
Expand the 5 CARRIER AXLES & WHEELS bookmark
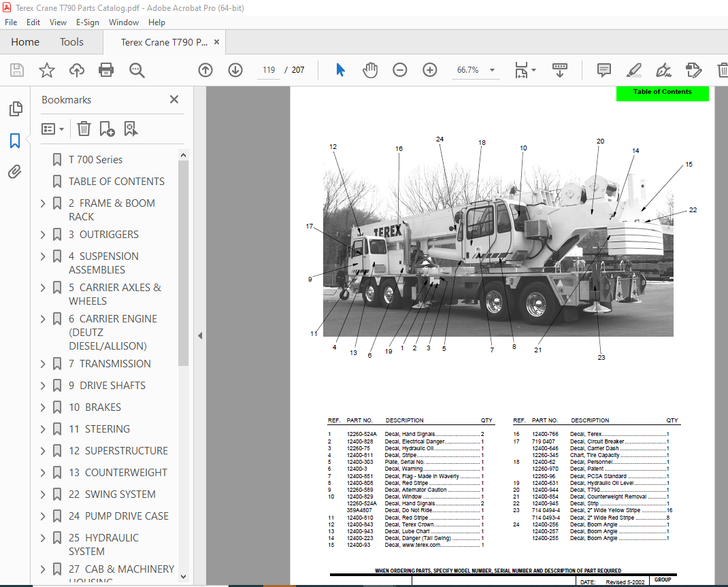click(43, 288)
